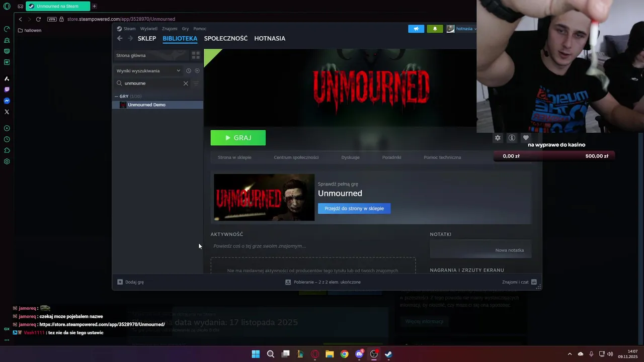Reload the browser page

pyautogui.click(x=38, y=19)
